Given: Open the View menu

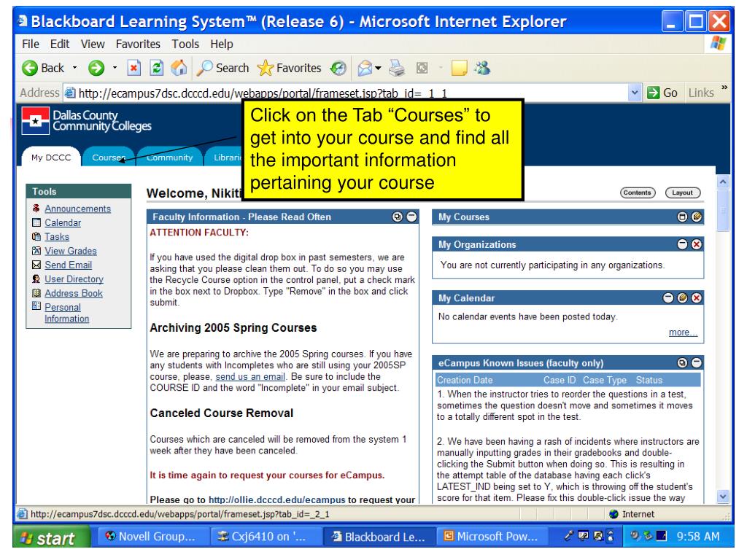Looking at the screenshot, I should point(93,44).
